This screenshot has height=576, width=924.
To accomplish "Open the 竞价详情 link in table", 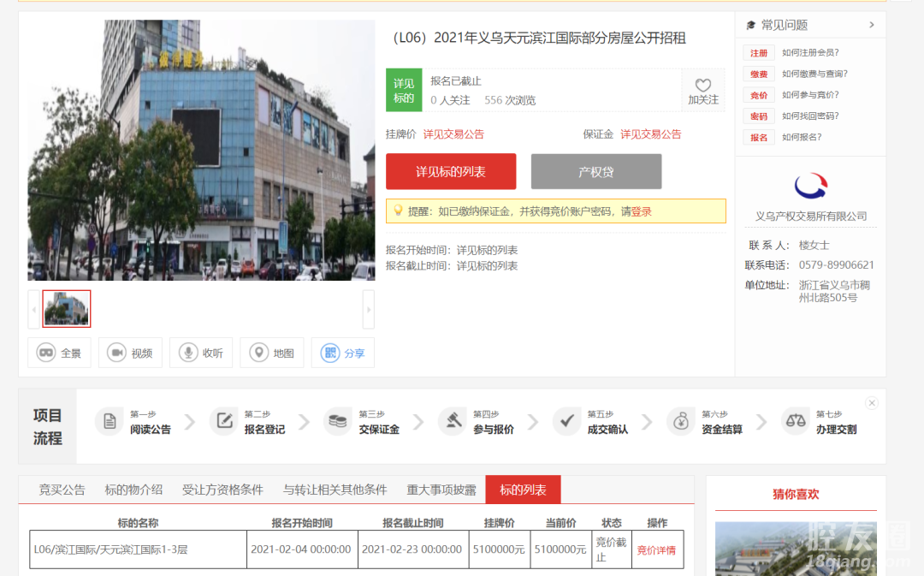I will [x=656, y=550].
